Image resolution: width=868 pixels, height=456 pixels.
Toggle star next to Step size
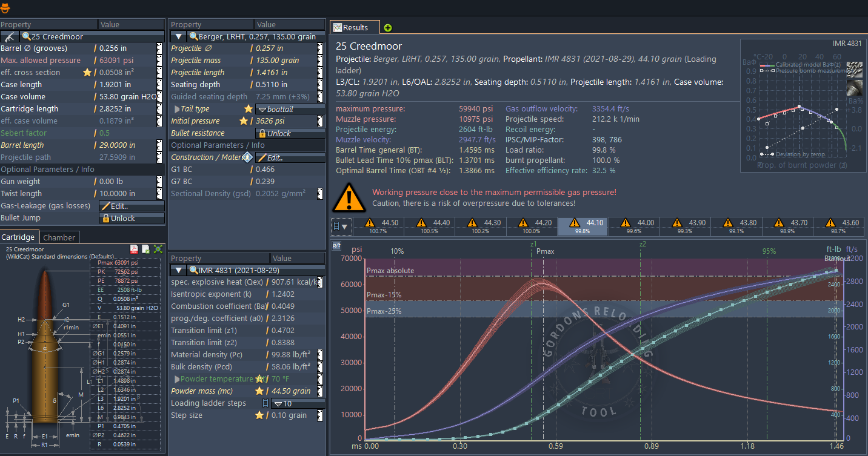point(259,415)
